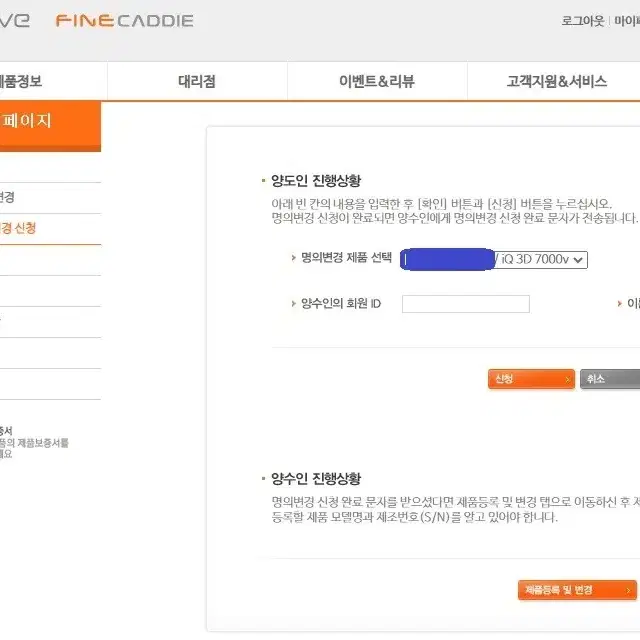The height and width of the screenshot is (640, 640).
Task: Click the 로그아웃 link
Action: (582, 20)
